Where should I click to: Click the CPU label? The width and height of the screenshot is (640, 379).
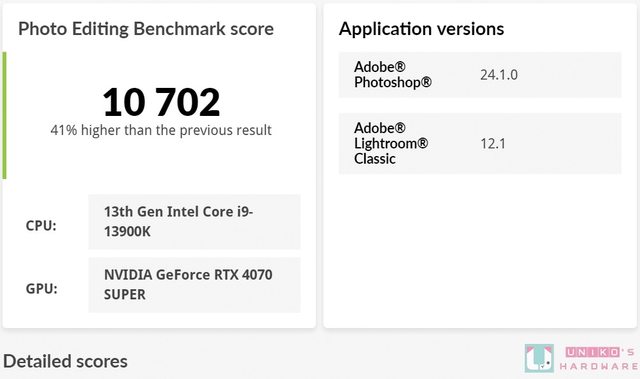click(41, 226)
